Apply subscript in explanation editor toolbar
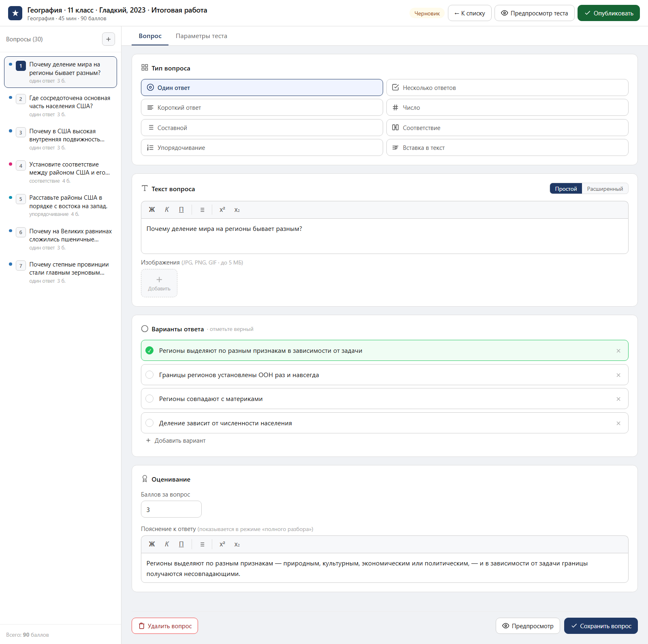This screenshot has width=648, height=644. (x=237, y=544)
